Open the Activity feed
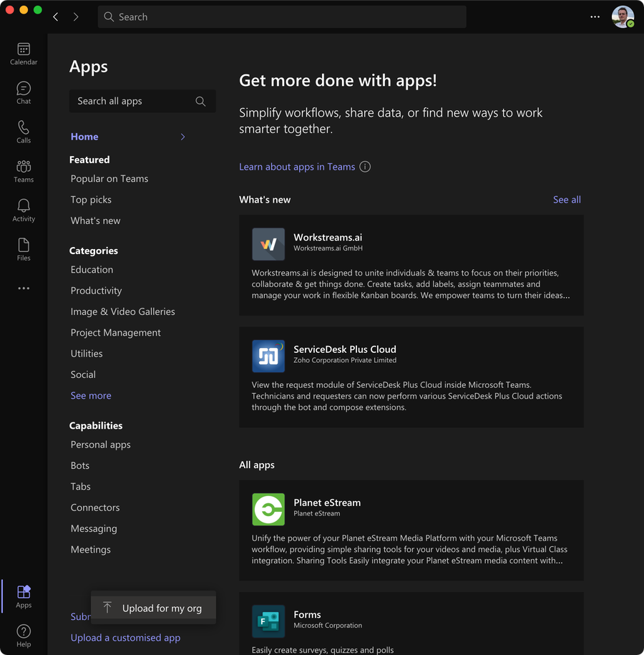The width and height of the screenshot is (644, 655). [x=24, y=209]
